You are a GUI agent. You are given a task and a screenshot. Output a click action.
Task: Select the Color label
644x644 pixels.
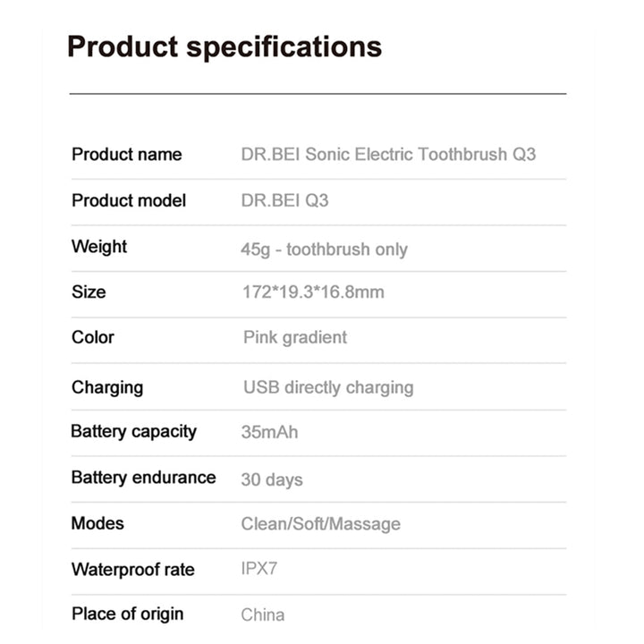pos(93,337)
